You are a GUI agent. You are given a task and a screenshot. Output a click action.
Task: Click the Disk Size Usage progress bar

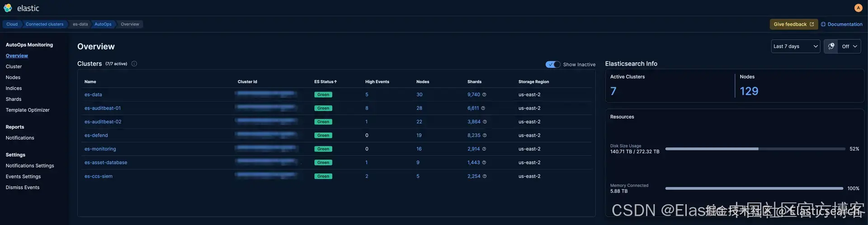click(x=755, y=149)
